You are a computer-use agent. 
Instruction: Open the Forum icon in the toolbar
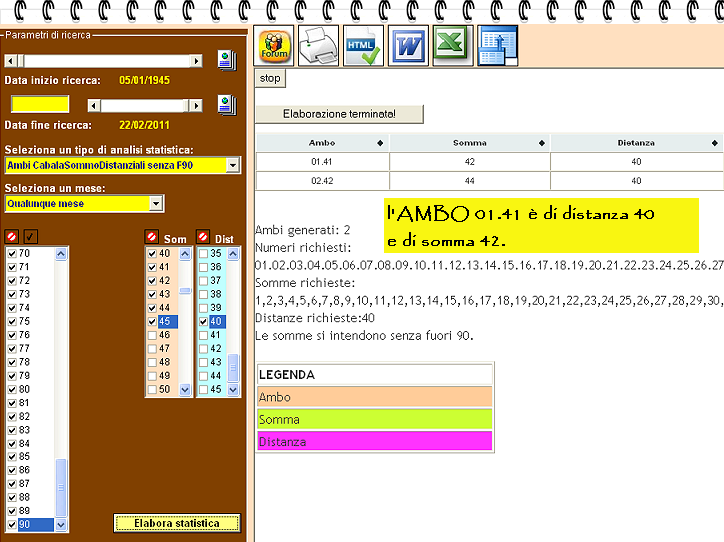[275, 46]
